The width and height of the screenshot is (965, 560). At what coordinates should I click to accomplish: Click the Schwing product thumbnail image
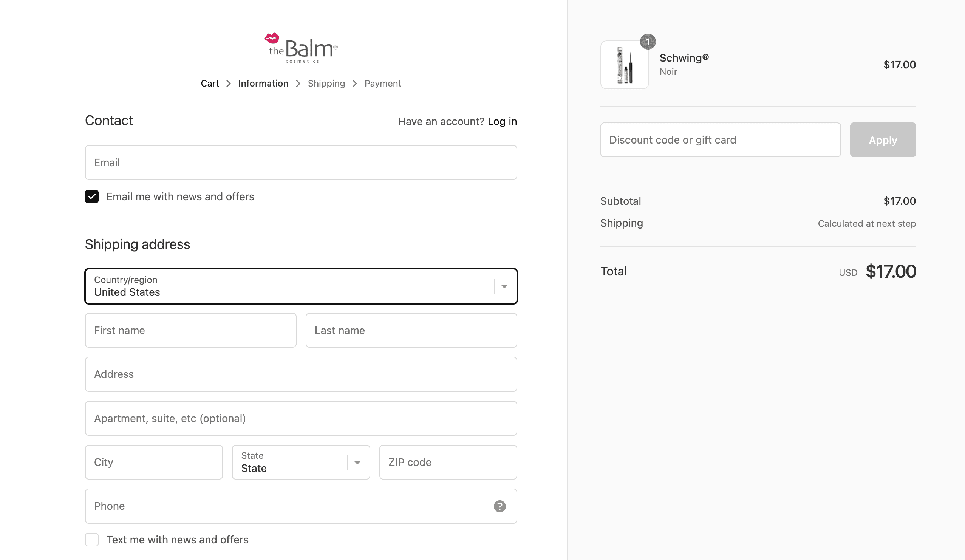click(625, 65)
